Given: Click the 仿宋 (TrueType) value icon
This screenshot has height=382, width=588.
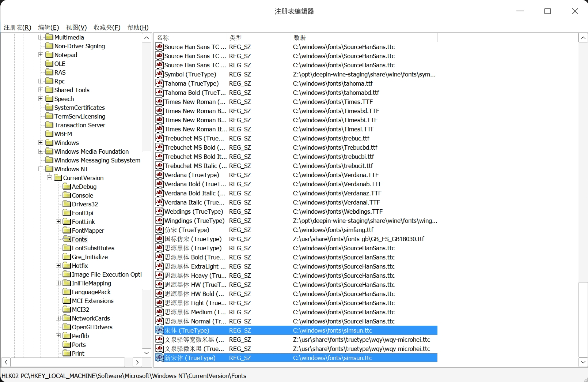Looking at the screenshot, I should pyautogui.click(x=159, y=229).
